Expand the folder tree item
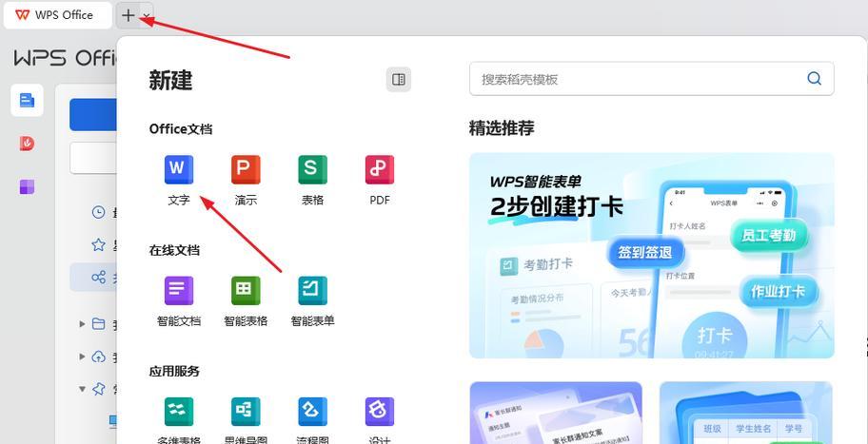This screenshot has width=868, height=444. tap(82, 324)
